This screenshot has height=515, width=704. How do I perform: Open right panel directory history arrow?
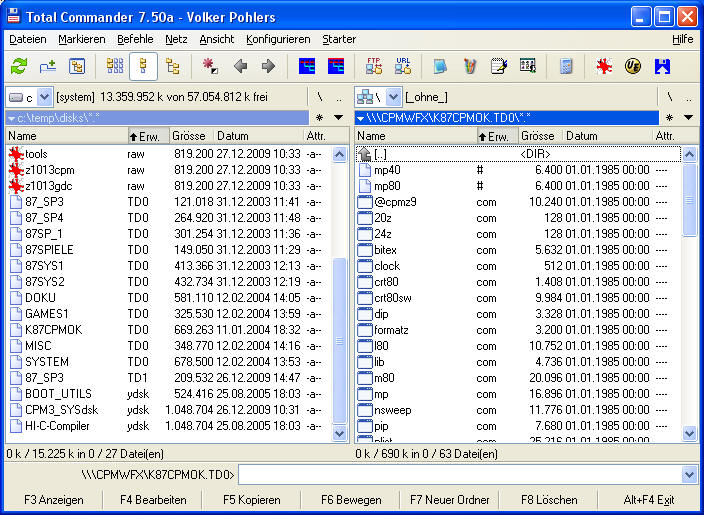tap(688, 118)
